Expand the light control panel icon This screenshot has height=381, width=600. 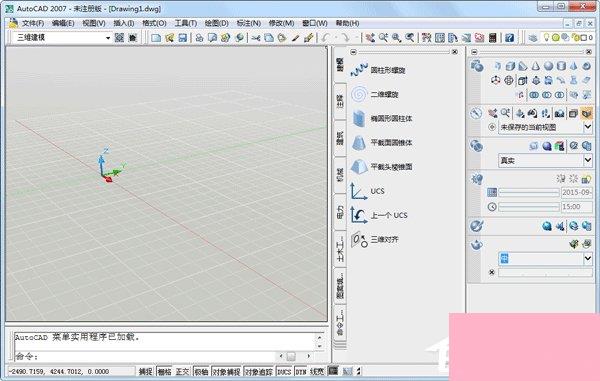coord(476,179)
